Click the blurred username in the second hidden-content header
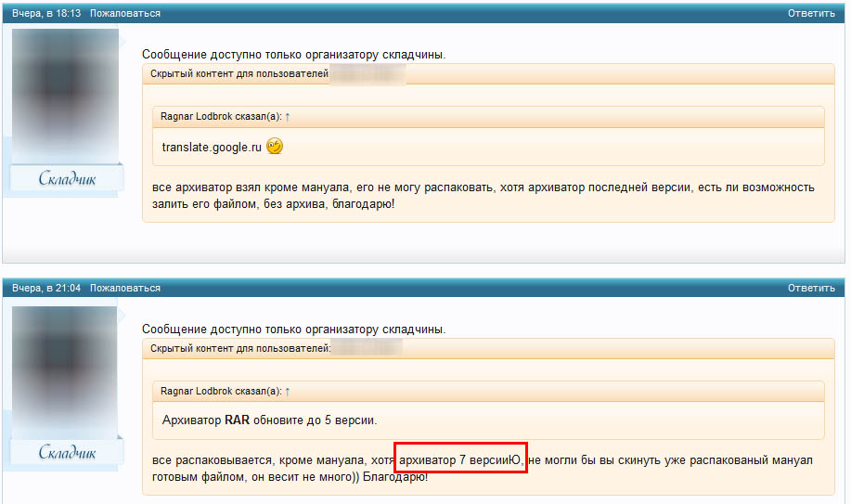 click(x=367, y=348)
